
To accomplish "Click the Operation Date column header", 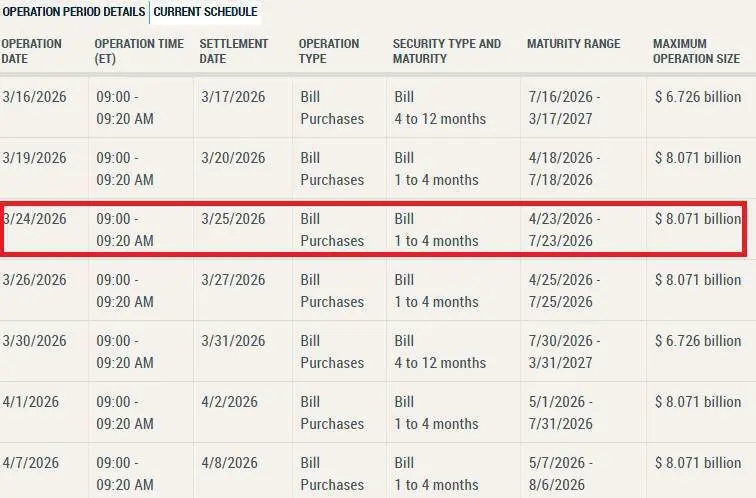I will [x=31, y=51].
